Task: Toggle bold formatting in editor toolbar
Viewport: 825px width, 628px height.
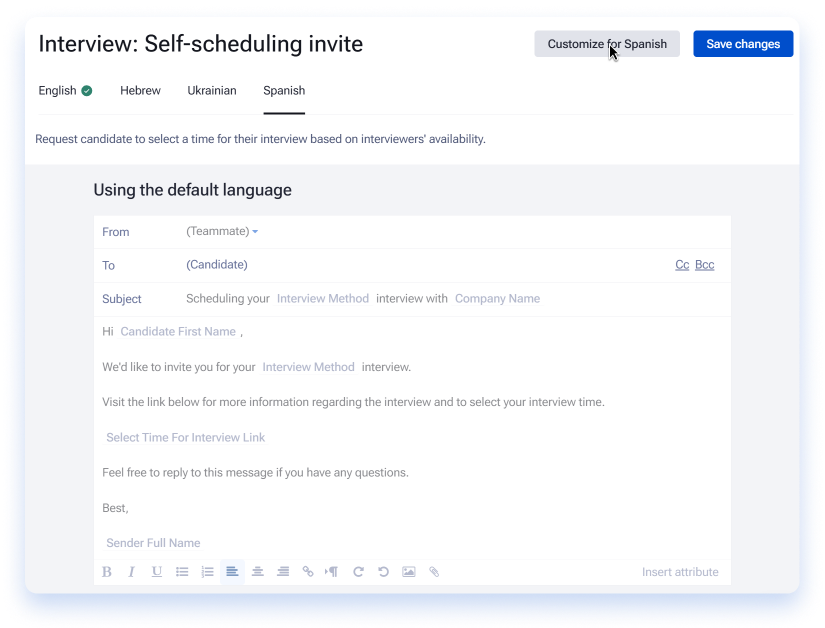Action: (107, 572)
